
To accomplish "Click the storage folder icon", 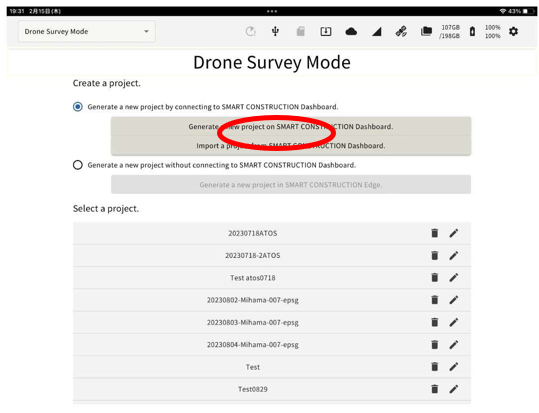I will click(x=426, y=31).
